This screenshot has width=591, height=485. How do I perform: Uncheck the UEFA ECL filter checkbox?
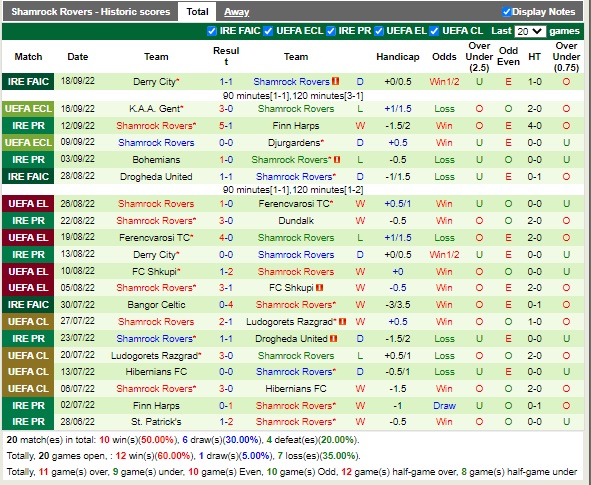click(268, 31)
